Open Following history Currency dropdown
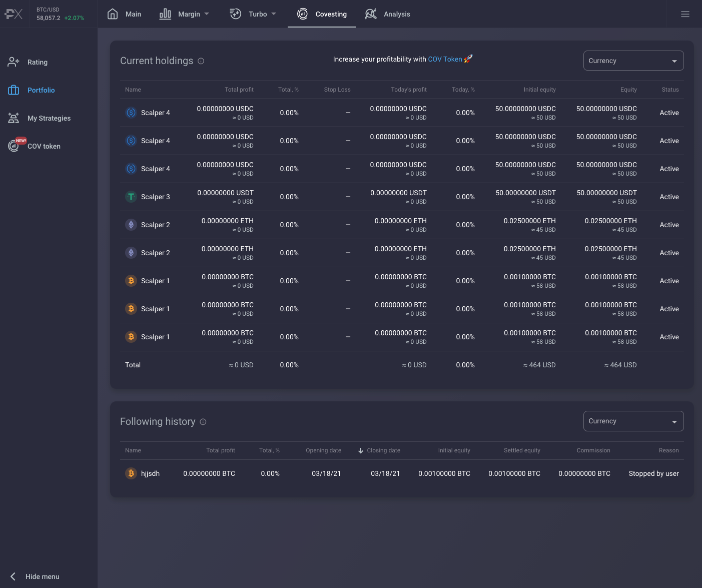 tap(633, 421)
